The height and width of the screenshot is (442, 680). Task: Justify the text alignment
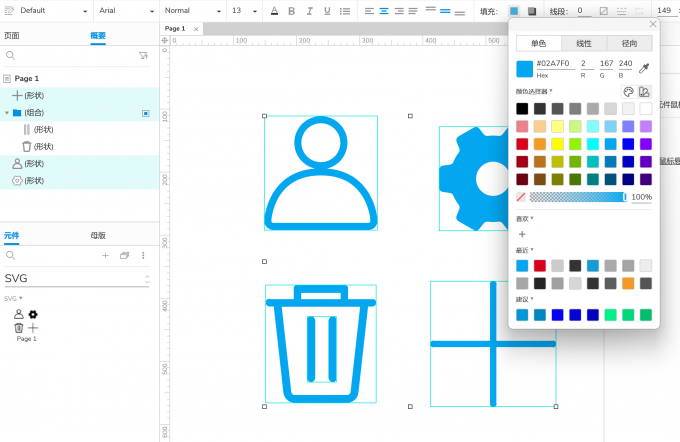[413, 11]
